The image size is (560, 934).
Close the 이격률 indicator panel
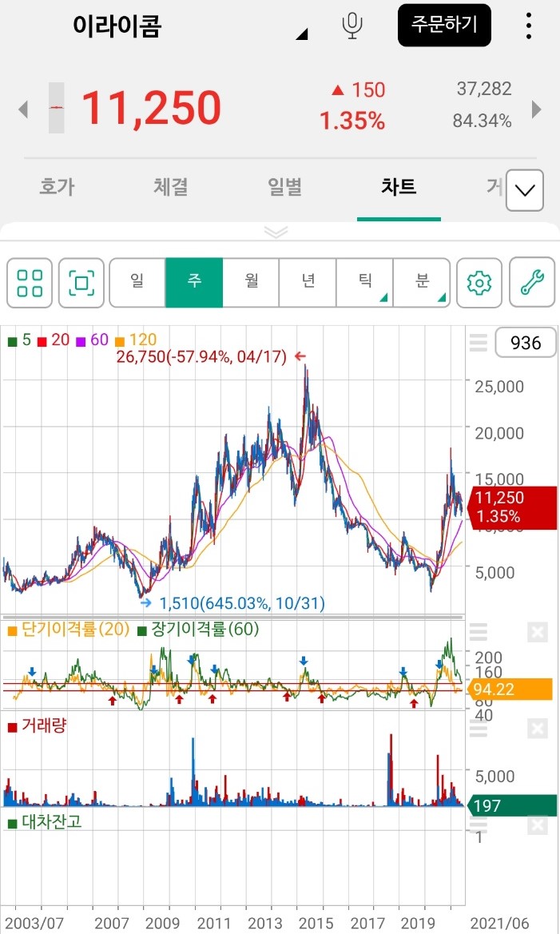(x=538, y=632)
